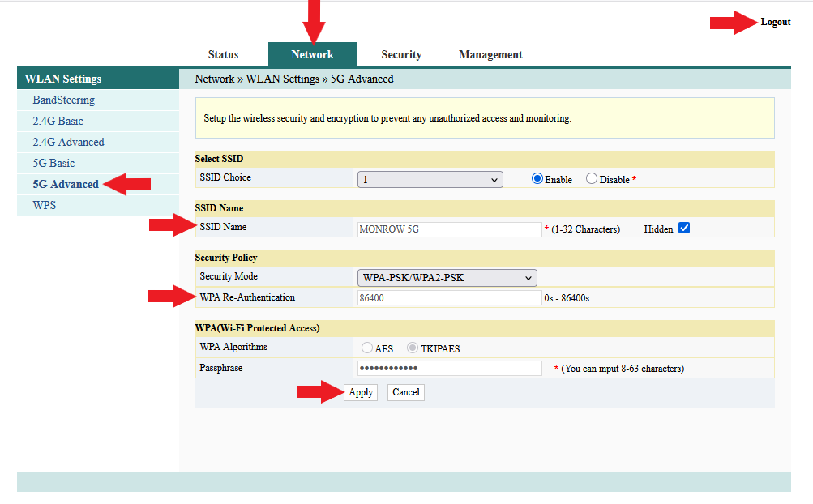Click the breadcrumb 'Network » WLAN Settings » 5G Advanced'

tap(294, 79)
